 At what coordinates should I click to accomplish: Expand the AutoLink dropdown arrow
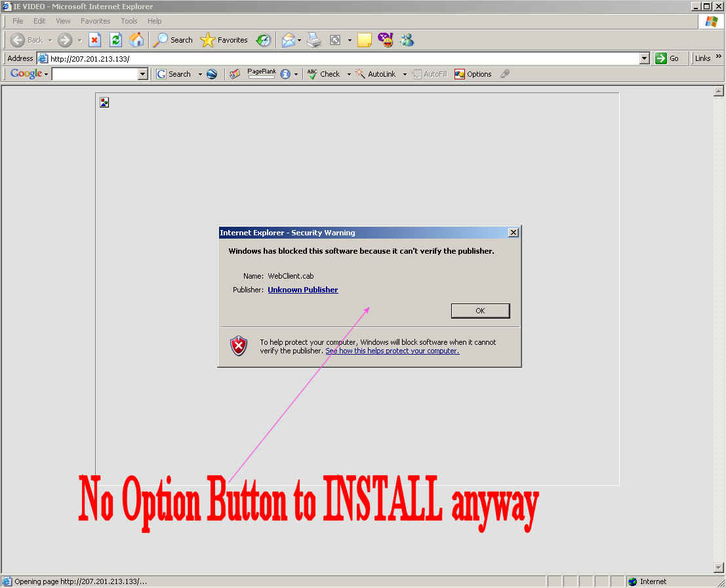pyautogui.click(x=405, y=75)
